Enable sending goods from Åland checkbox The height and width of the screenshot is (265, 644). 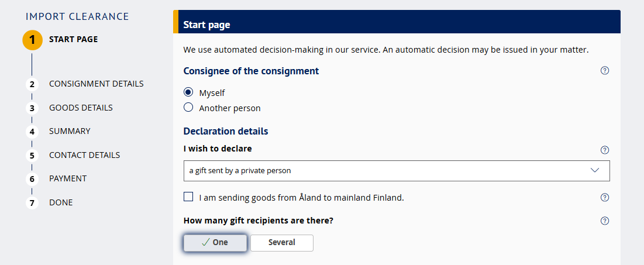188,197
